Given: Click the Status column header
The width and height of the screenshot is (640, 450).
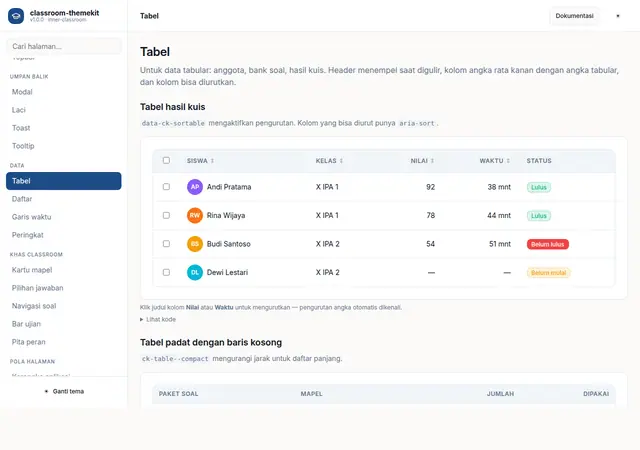Looking at the screenshot, I should click(x=539, y=161).
